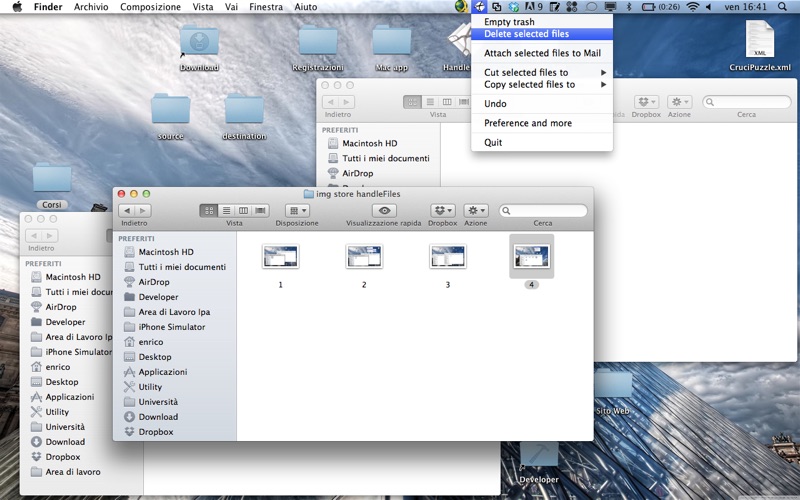
Task: Select image thumbnail named 1
Action: coord(280,256)
